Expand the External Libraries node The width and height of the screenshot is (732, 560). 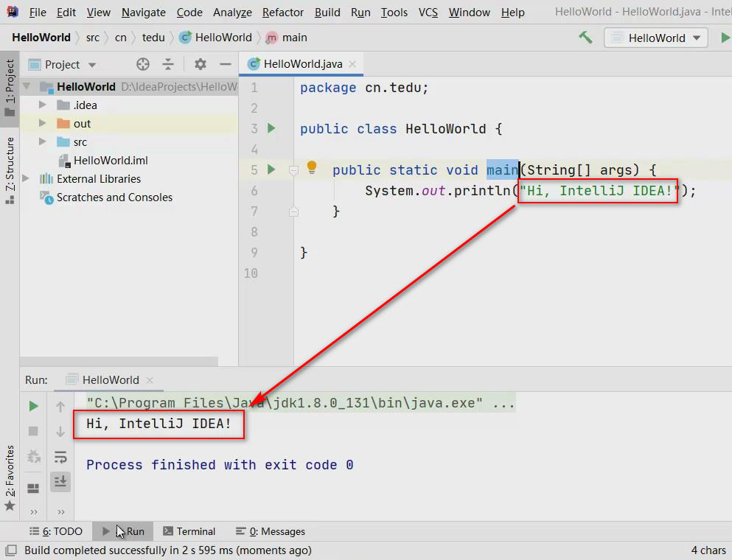pyautogui.click(x=27, y=179)
